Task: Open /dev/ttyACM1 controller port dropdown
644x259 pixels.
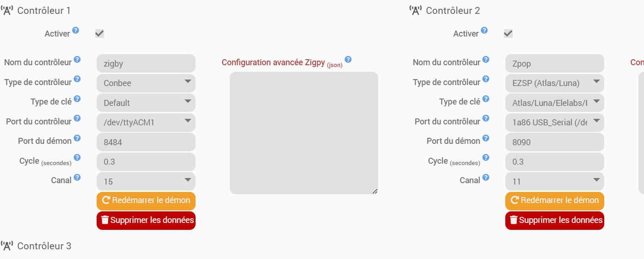Action: [x=146, y=122]
